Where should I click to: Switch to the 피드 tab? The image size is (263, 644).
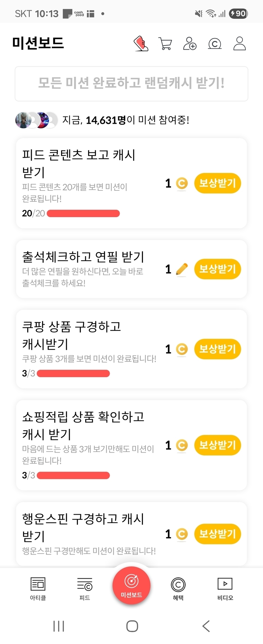point(85,588)
